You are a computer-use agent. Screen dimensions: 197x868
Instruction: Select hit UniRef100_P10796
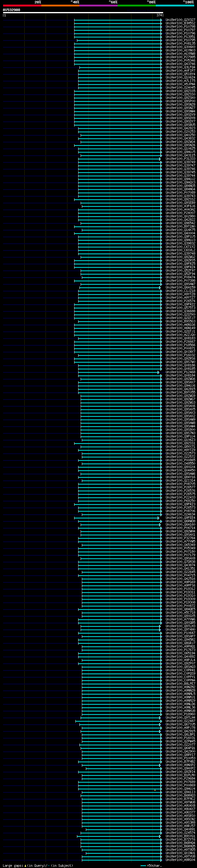180,33
